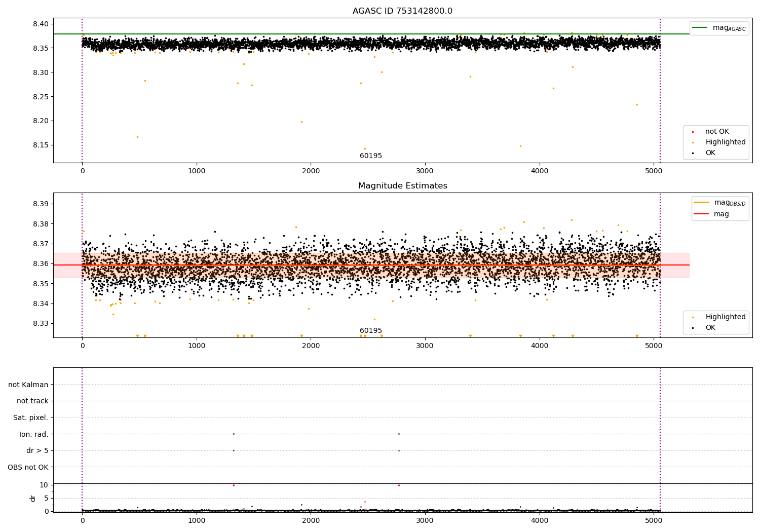Click the 'Highlighted' legend entry in top plot

point(725,142)
